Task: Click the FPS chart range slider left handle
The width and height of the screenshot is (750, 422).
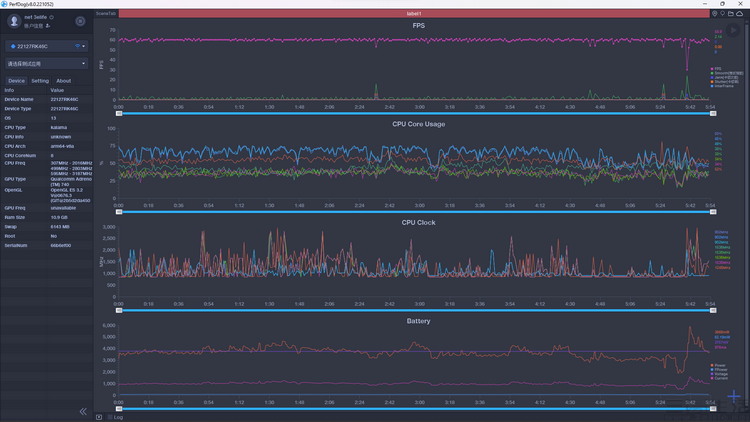Action: (x=120, y=113)
